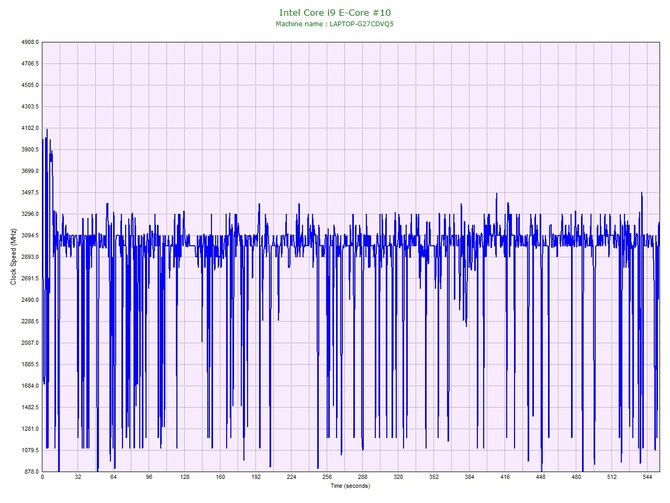Click the y-axis value 1684.0
670x503 pixels.
(x=30, y=386)
